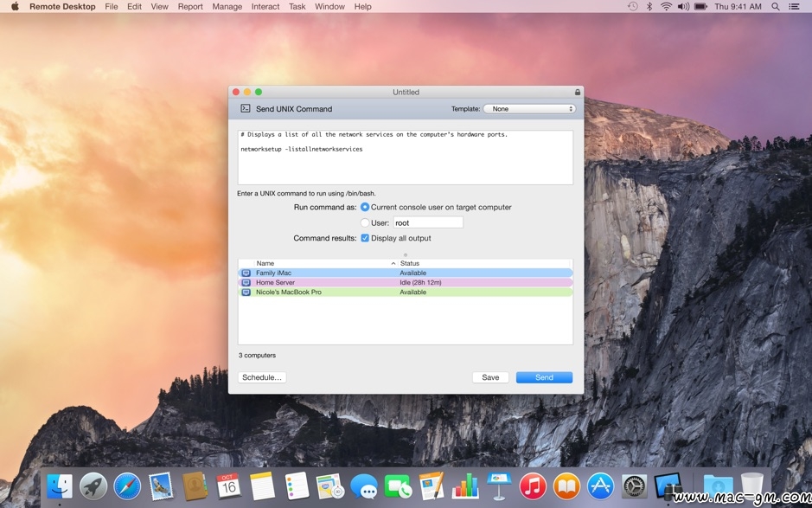This screenshot has width=812, height=508.
Task: Click the Send button
Action: pyautogui.click(x=544, y=377)
